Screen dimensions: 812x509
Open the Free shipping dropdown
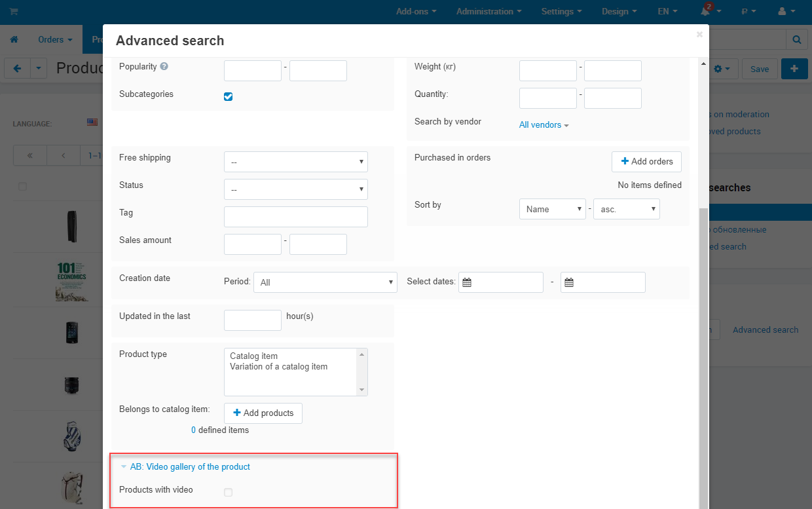[x=295, y=161]
